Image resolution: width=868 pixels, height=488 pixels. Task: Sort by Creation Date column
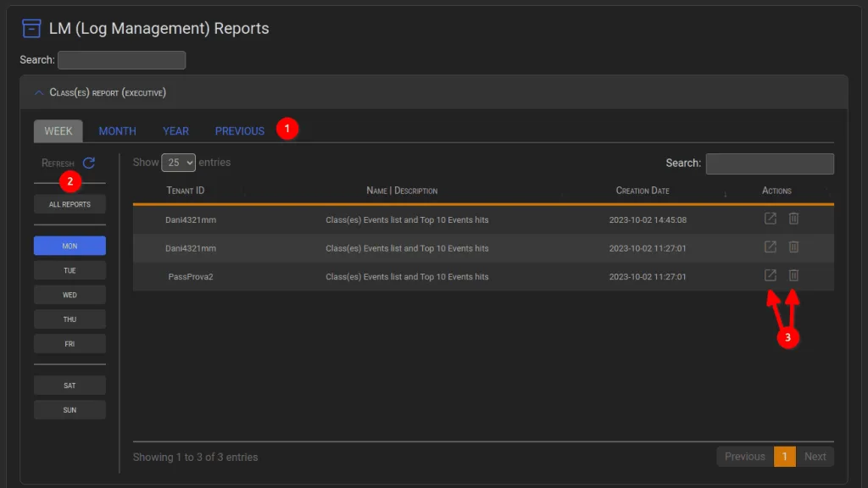pos(643,191)
